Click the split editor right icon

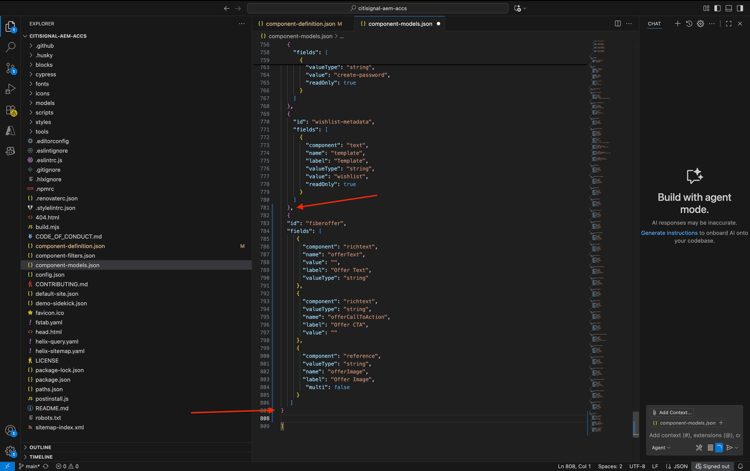[618, 23]
